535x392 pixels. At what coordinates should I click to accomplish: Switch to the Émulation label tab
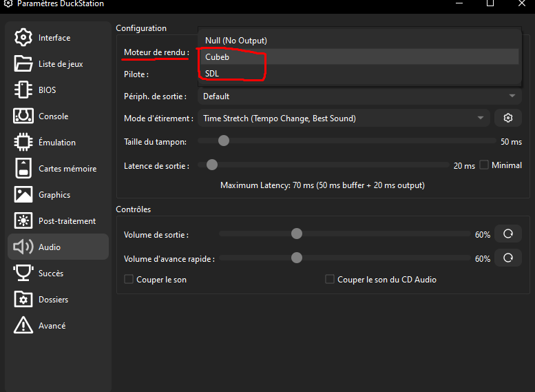click(57, 143)
